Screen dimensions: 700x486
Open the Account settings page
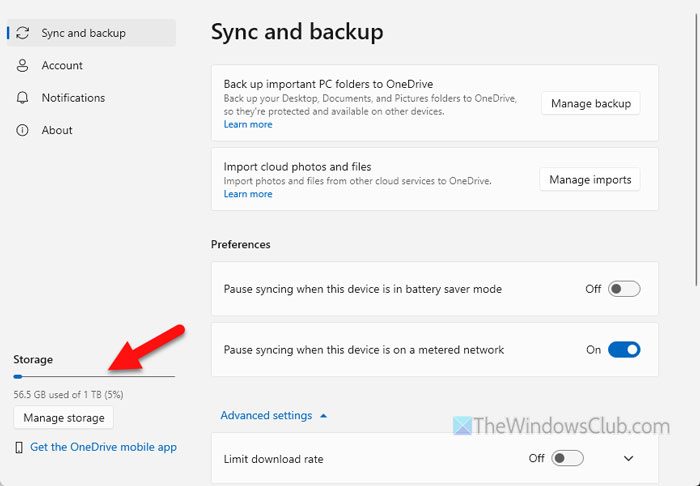click(x=62, y=66)
